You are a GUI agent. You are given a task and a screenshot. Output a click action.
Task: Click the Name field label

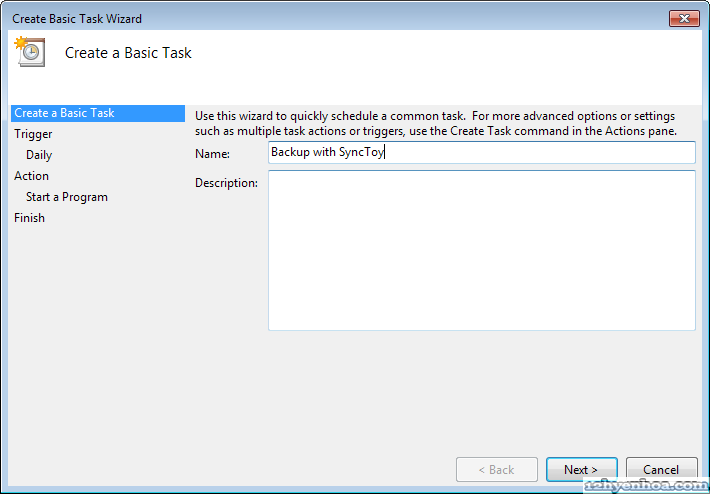(212, 154)
